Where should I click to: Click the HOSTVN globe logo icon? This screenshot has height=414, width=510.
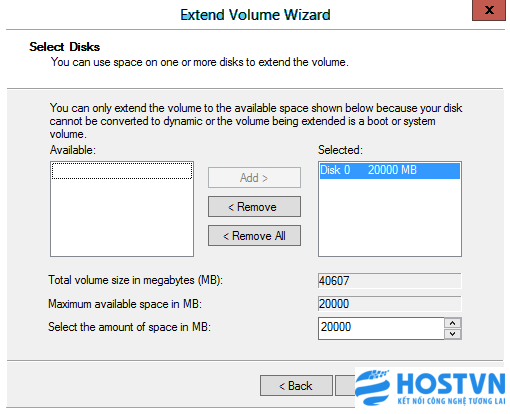click(372, 387)
